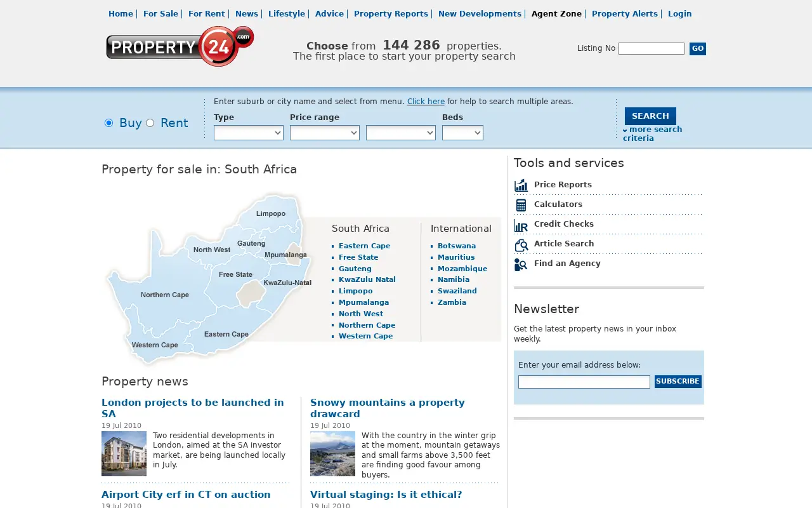Image resolution: width=812 pixels, height=508 pixels.
Task: Open 'Virtual staging: Is it ethical?' article
Action: tap(386, 495)
